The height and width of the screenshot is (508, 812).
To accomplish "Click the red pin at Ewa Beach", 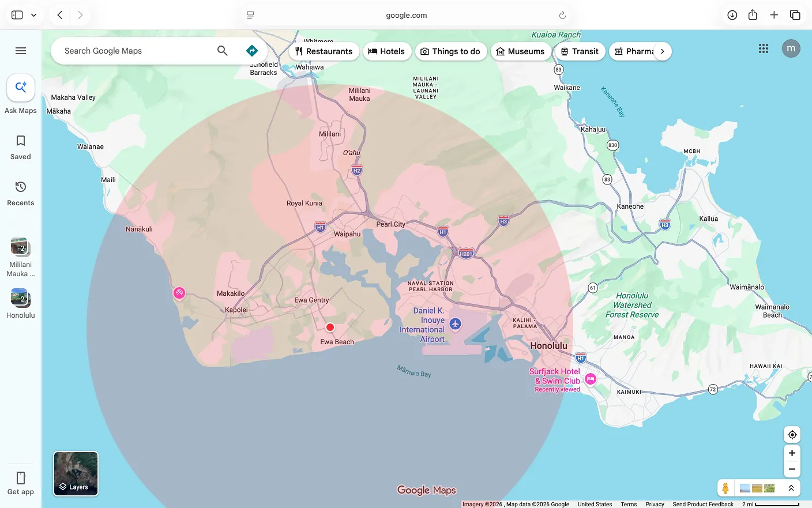I will [x=330, y=328].
